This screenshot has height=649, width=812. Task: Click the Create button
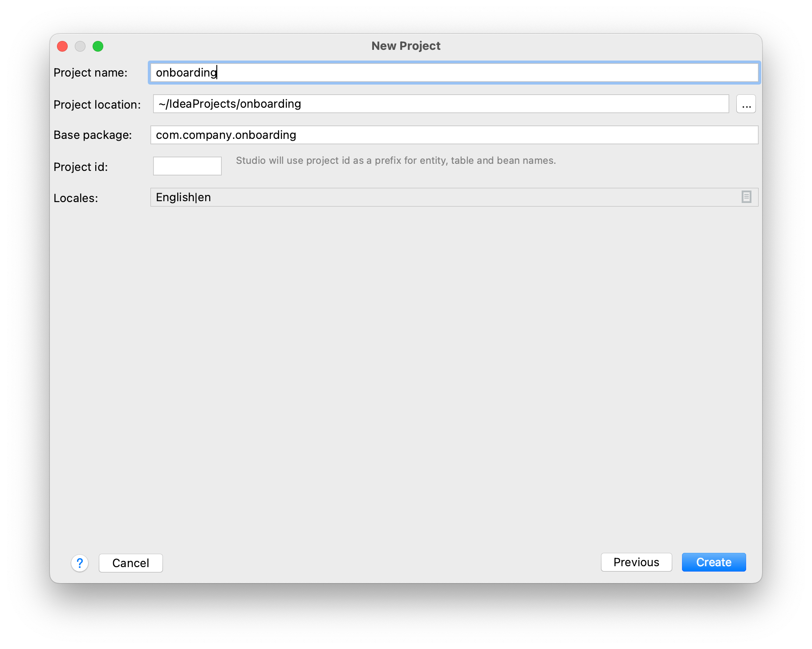tap(714, 562)
